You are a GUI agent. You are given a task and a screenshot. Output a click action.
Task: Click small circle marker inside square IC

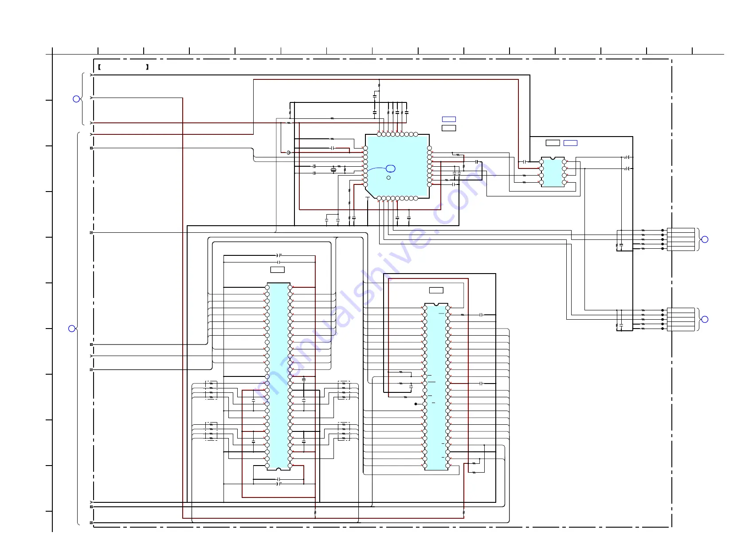(388, 178)
